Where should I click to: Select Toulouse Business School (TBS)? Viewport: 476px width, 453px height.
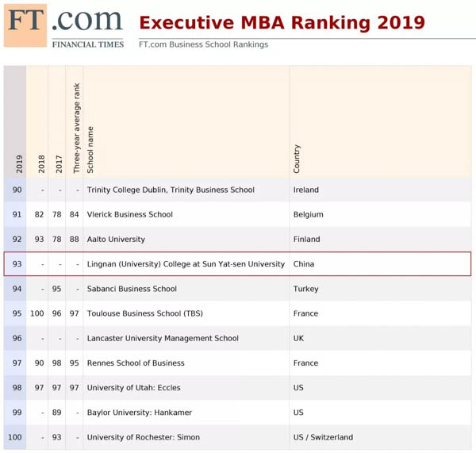[144, 313]
